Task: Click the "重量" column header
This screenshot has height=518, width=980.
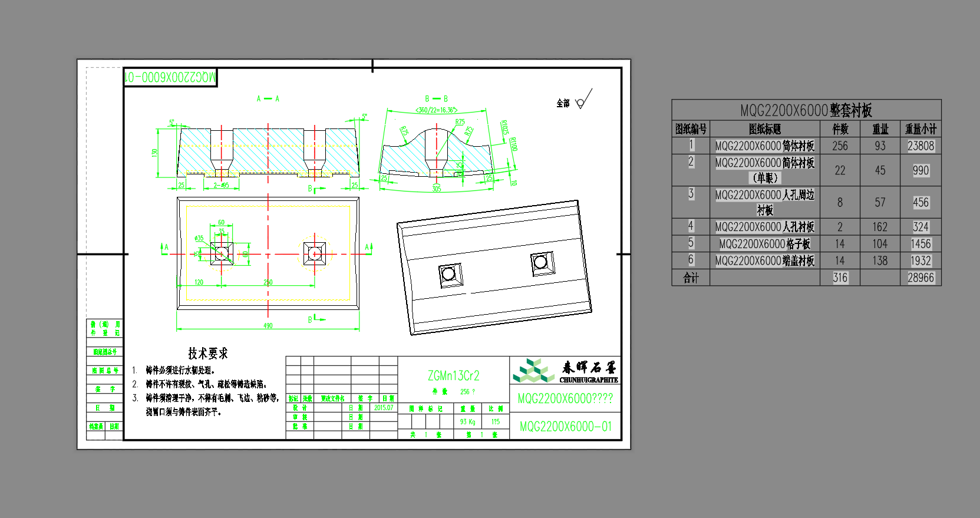Action: [880, 128]
